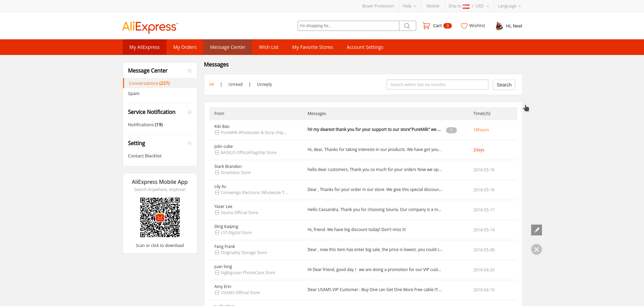Click store icon beside USAMS Official Store
The height and width of the screenshot is (306, 644).
(x=217, y=293)
